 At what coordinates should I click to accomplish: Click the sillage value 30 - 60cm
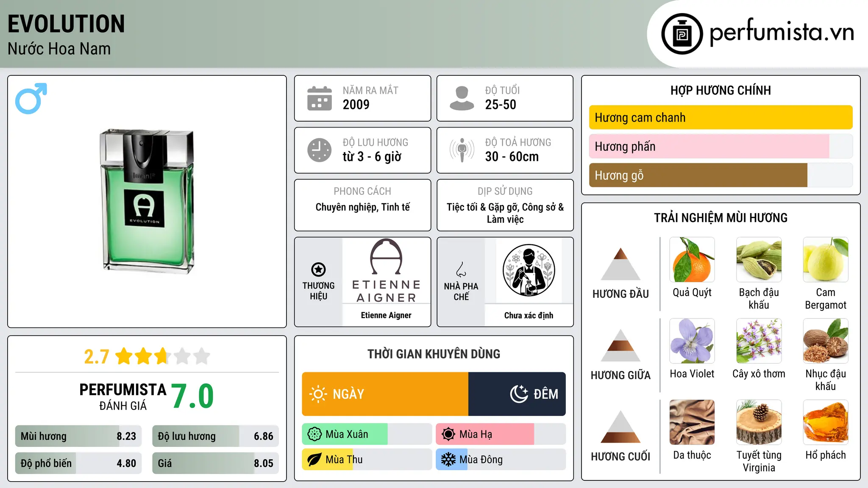(x=512, y=157)
